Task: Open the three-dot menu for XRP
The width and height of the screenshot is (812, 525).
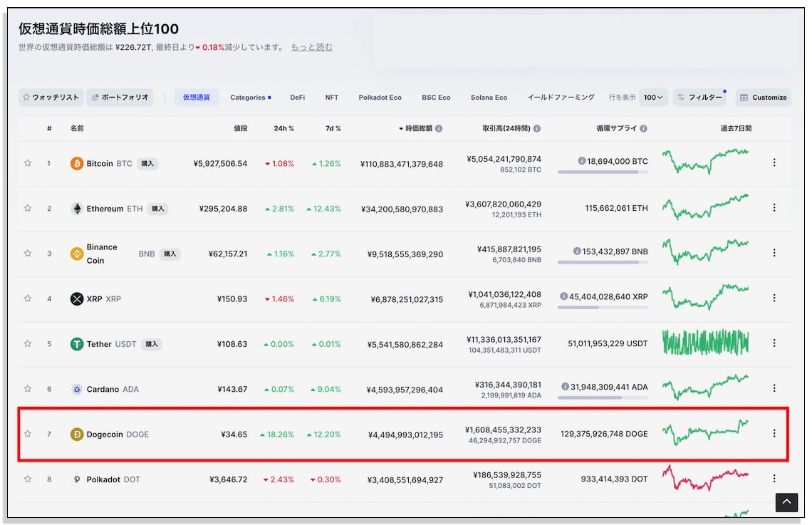Action: pos(774,298)
